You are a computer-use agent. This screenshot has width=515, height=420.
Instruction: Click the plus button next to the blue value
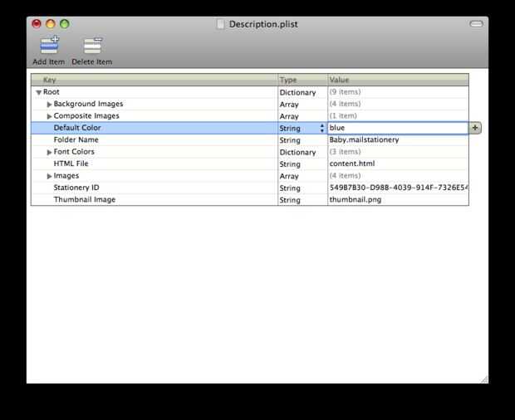[x=475, y=128]
